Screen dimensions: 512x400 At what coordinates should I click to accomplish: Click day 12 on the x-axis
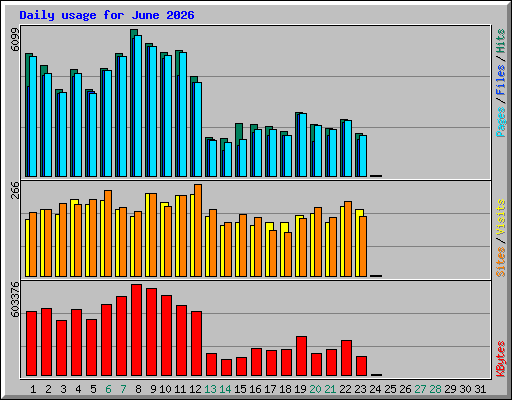(195, 389)
